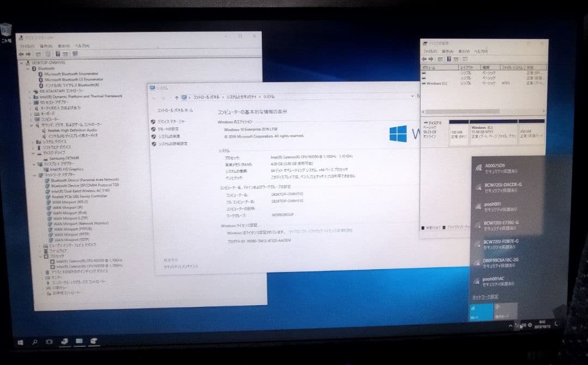The width and height of the screenshot is (588, 365).
Task: Click the up-folder arrow in the address bar
Action: (175, 96)
